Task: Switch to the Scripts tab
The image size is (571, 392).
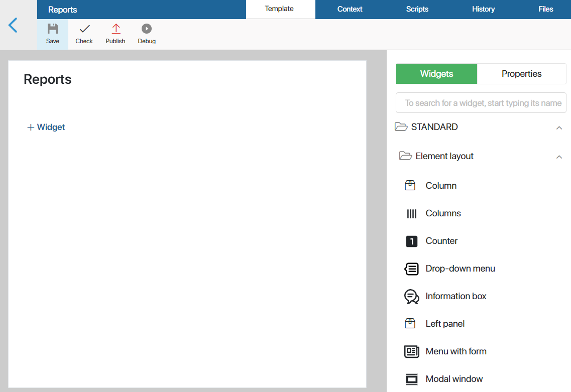Action: click(x=417, y=9)
